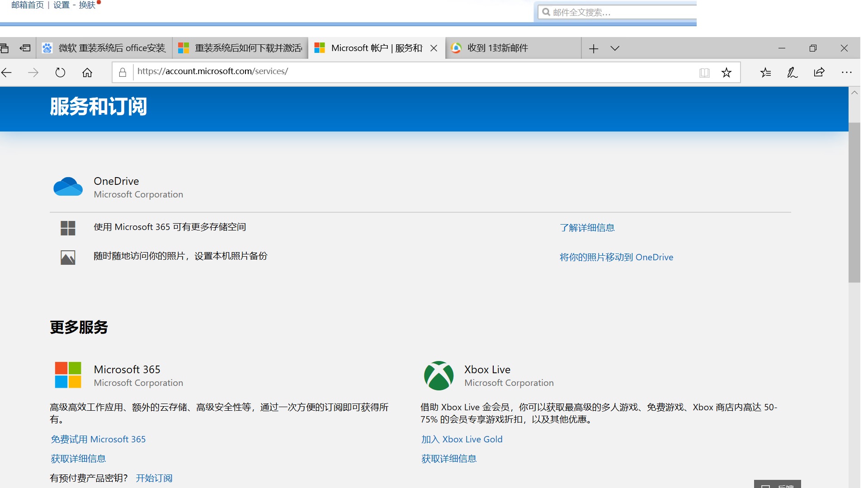
Task: Click 换肤 in the mail window
Action: 87,5
